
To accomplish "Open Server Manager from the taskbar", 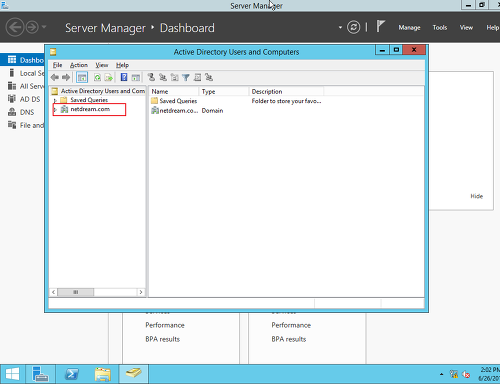I will pyautogui.click(x=40, y=374).
